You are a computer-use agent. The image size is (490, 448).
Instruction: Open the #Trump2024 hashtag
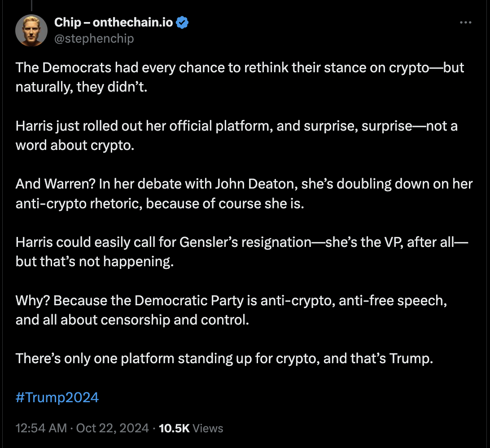(x=57, y=397)
